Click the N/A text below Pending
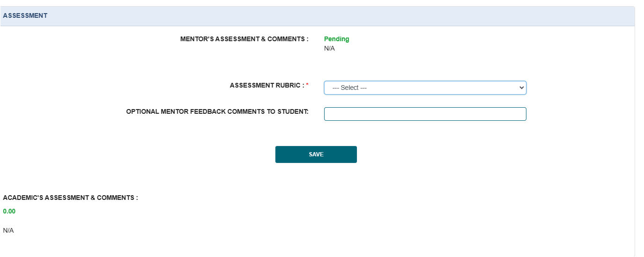The image size is (644, 257). (329, 48)
